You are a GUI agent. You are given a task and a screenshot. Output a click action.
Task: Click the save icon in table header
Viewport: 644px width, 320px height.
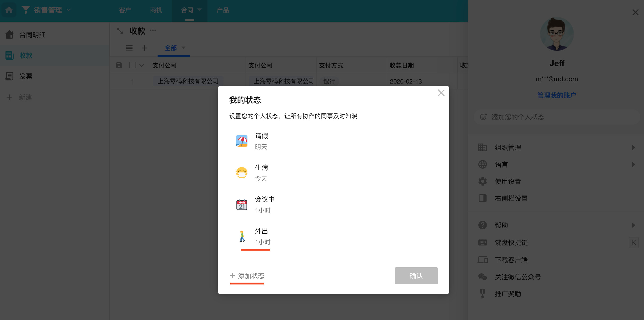click(x=119, y=65)
